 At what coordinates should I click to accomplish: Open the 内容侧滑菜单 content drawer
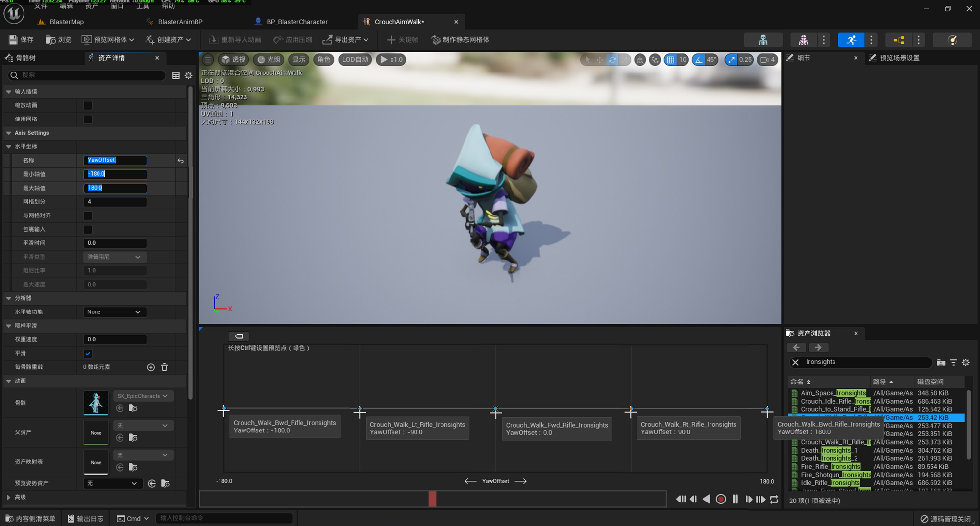click(x=30, y=518)
